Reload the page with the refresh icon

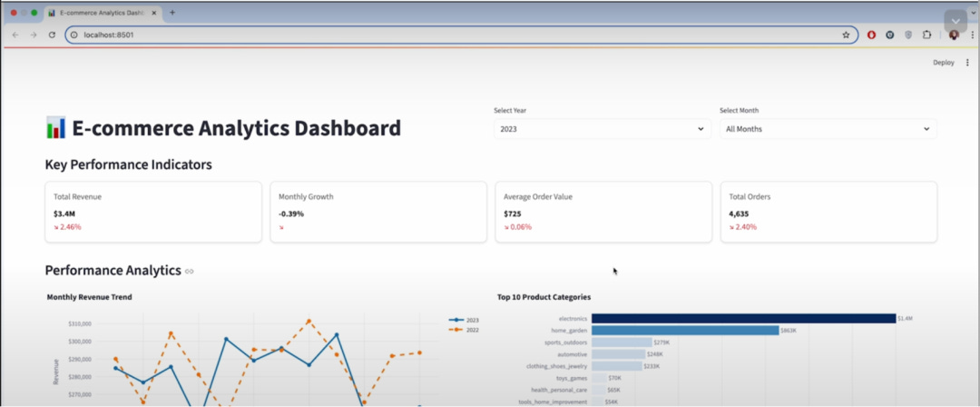52,35
